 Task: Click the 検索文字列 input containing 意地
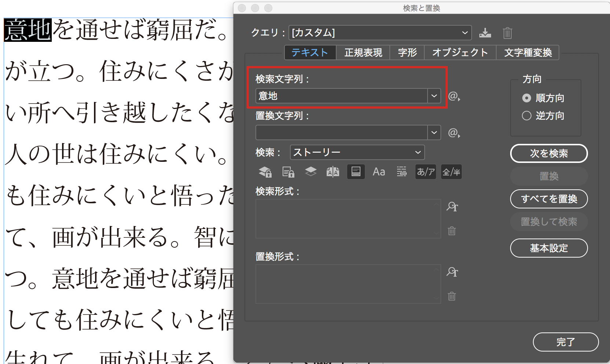pyautogui.click(x=342, y=96)
